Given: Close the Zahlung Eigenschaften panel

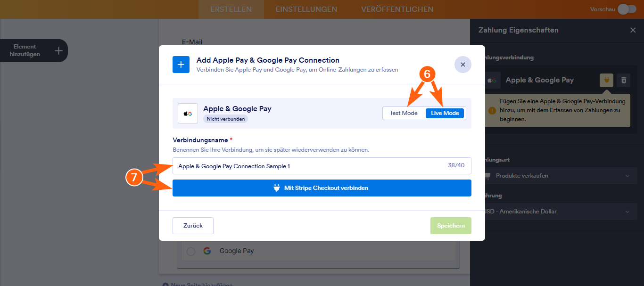Looking at the screenshot, I should click(633, 30).
